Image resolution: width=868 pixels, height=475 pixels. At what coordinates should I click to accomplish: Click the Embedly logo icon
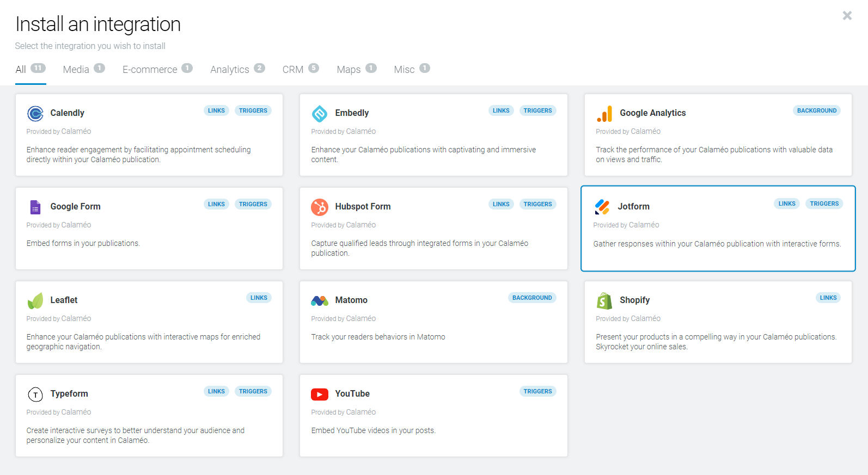tap(320, 113)
